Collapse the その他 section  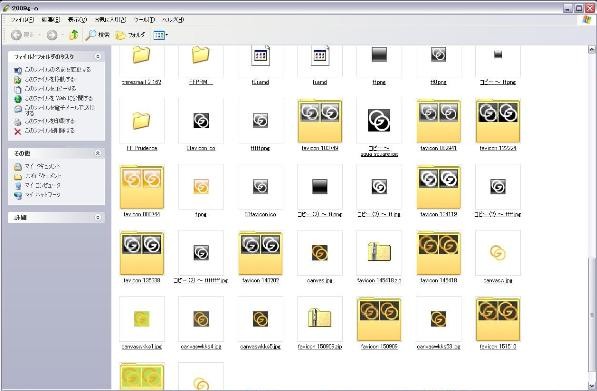coord(98,153)
